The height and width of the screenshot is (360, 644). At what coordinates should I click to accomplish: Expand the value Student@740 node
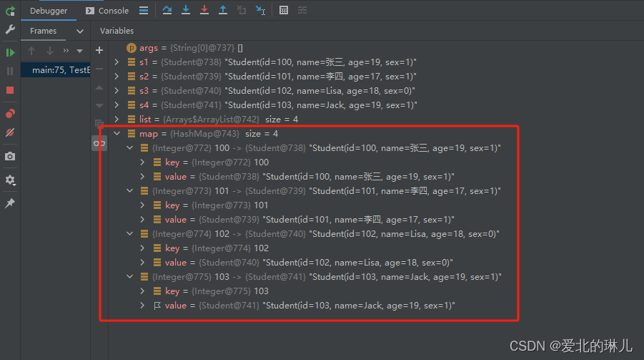pyautogui.click(x=142, y=263)
